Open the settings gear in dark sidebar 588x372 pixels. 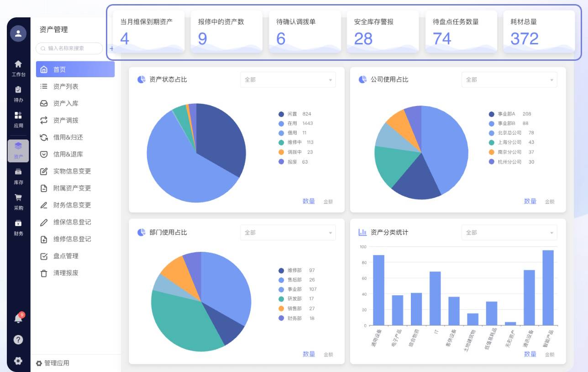tap(18, 361)
